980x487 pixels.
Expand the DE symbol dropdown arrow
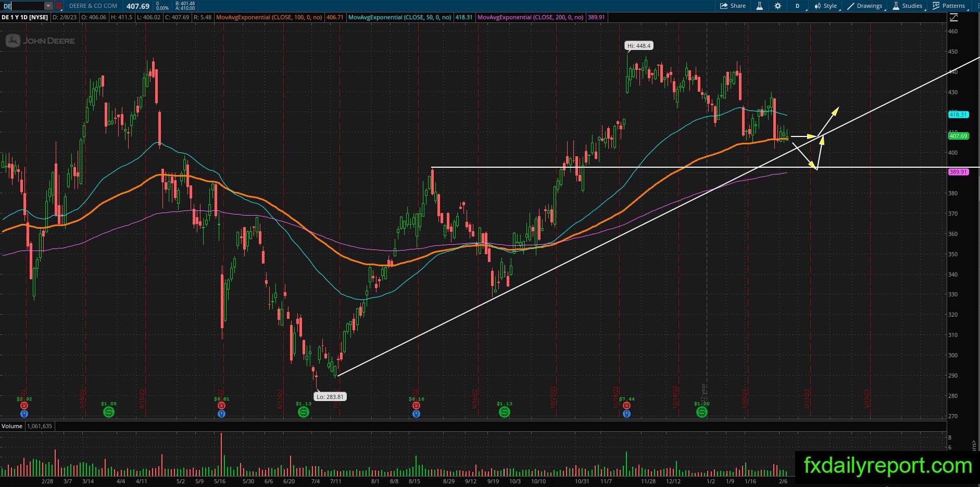point(48,6)
